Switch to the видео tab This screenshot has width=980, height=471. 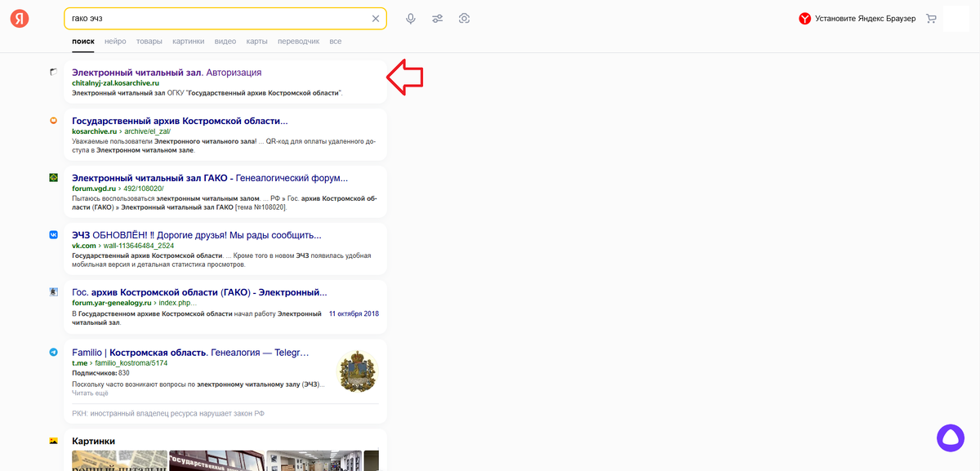[x=225, y=41]
